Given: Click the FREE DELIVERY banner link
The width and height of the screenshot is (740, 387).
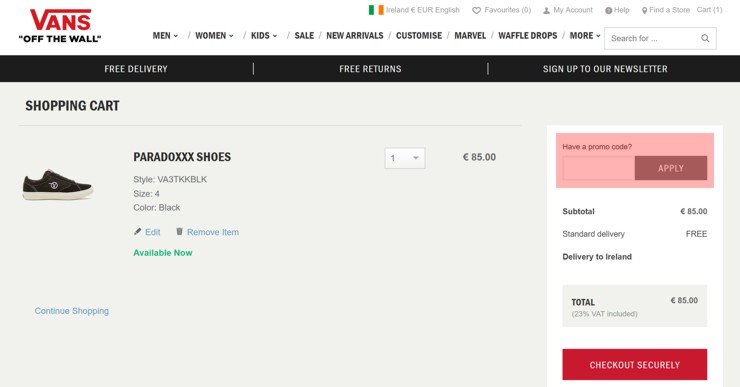Looking at the screenshot, I should click(x=136, y=69).
